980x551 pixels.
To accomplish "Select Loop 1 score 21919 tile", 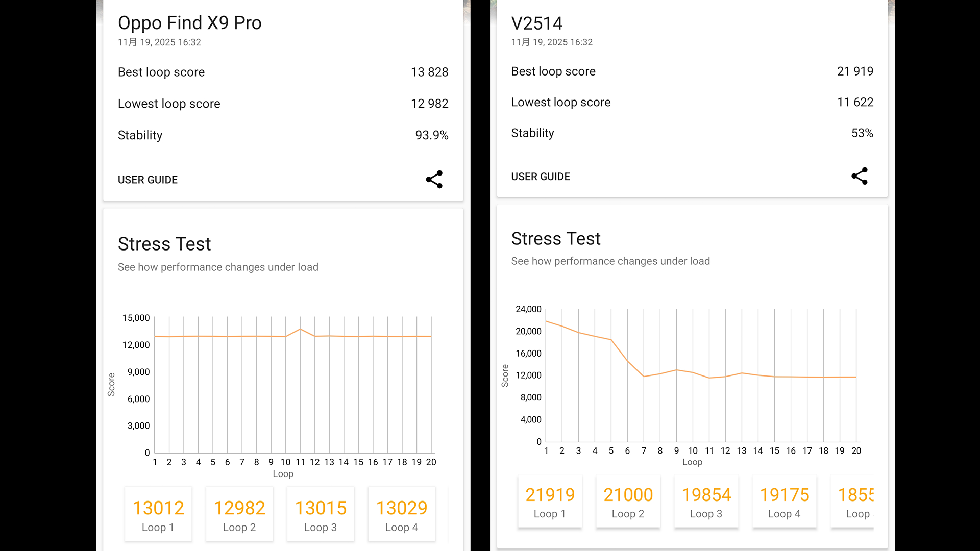I will 550,502.
